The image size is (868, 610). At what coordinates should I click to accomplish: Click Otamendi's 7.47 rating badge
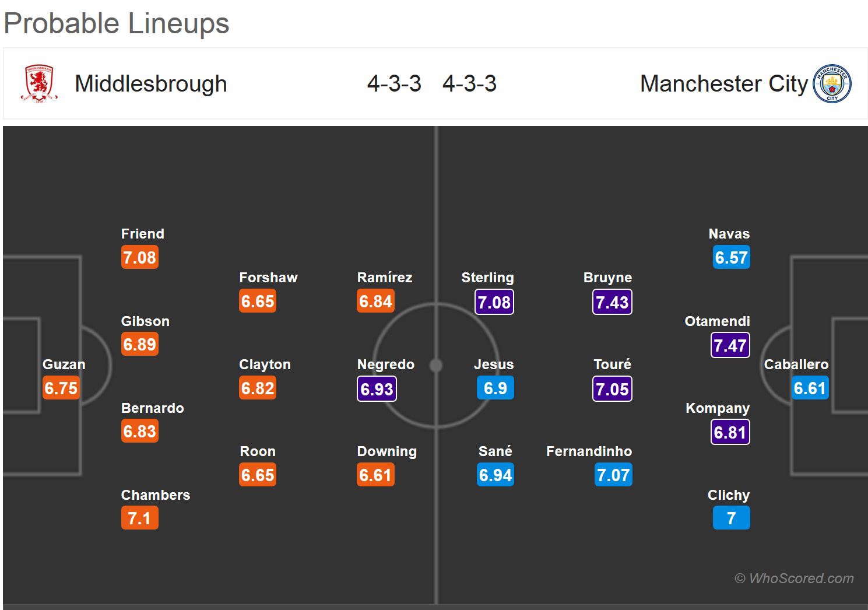(x=730, y=345)
